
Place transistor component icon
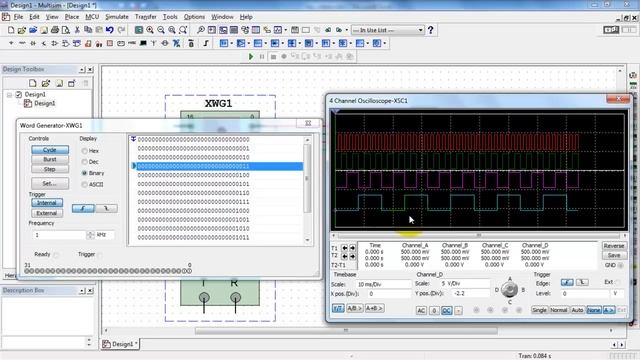pos(44,43)
